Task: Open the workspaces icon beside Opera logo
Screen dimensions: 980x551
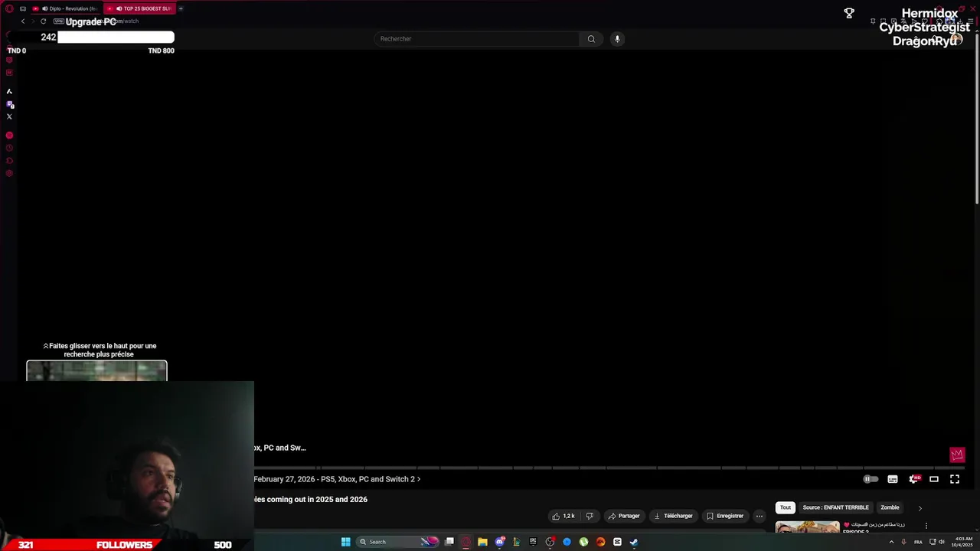Action: tap(23, 8)
